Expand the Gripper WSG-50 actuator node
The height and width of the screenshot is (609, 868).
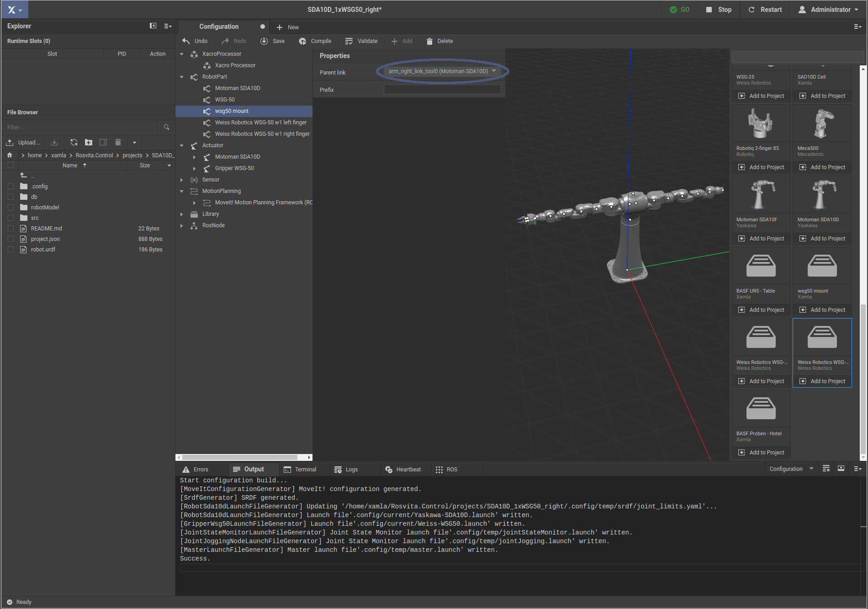(195, 168)
